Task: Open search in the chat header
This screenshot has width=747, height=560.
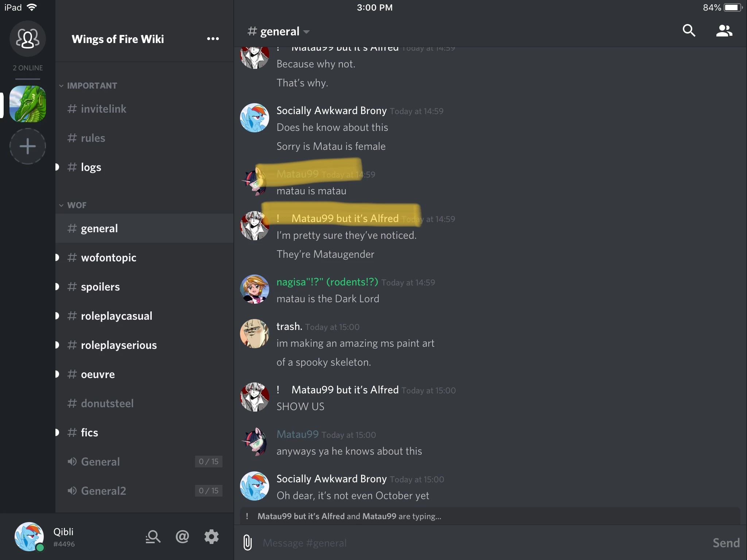Action: [689, 31]
